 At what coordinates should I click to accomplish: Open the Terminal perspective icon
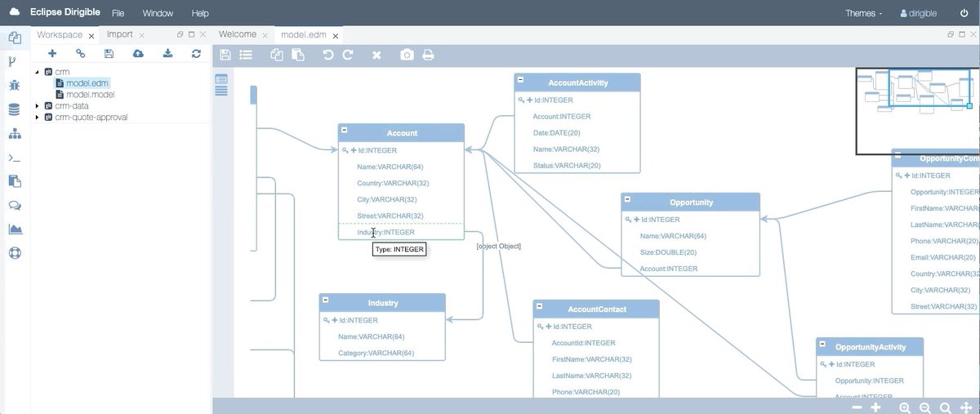pos(14,158)
